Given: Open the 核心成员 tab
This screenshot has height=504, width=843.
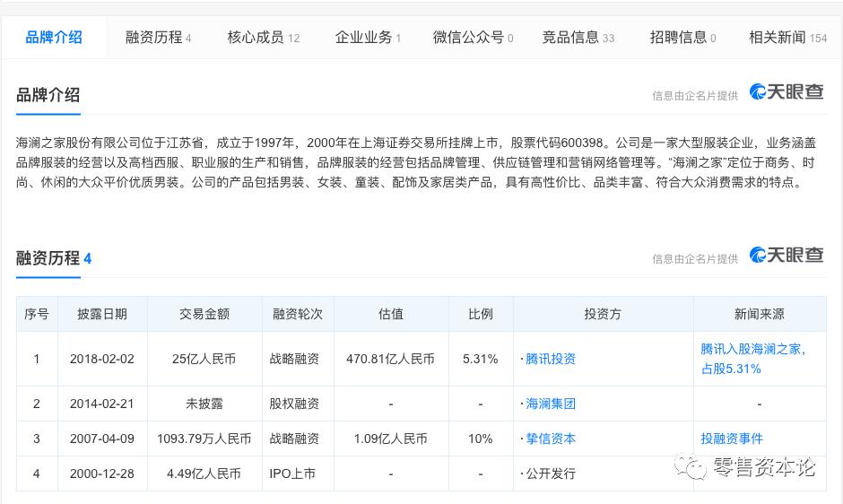Looking at the screenshot, I should (x=264, y=37).
